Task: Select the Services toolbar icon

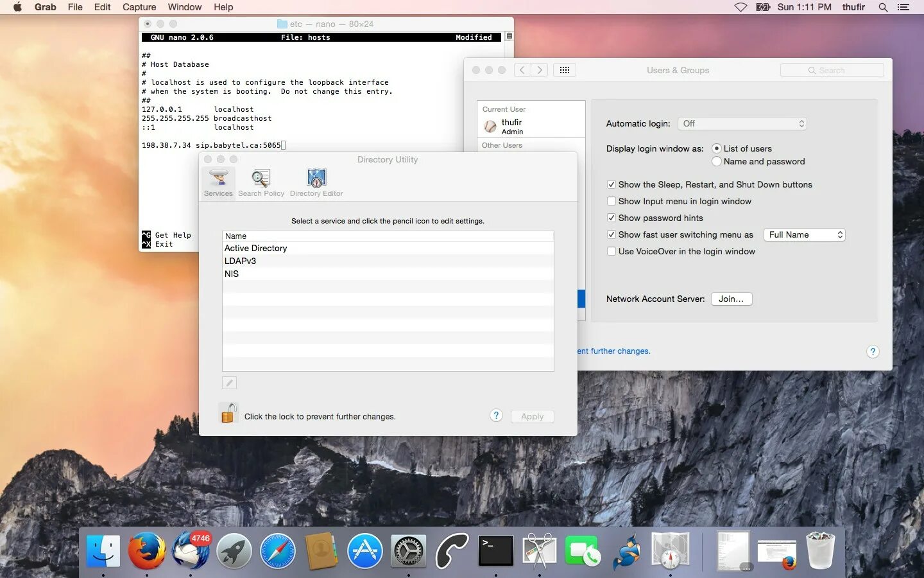Action: (x=218, y=182)
